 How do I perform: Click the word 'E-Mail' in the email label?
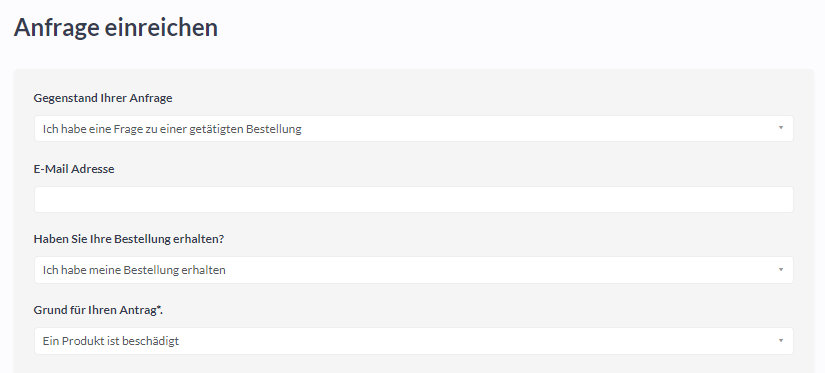pyautogui.click(x=51, y=169)
